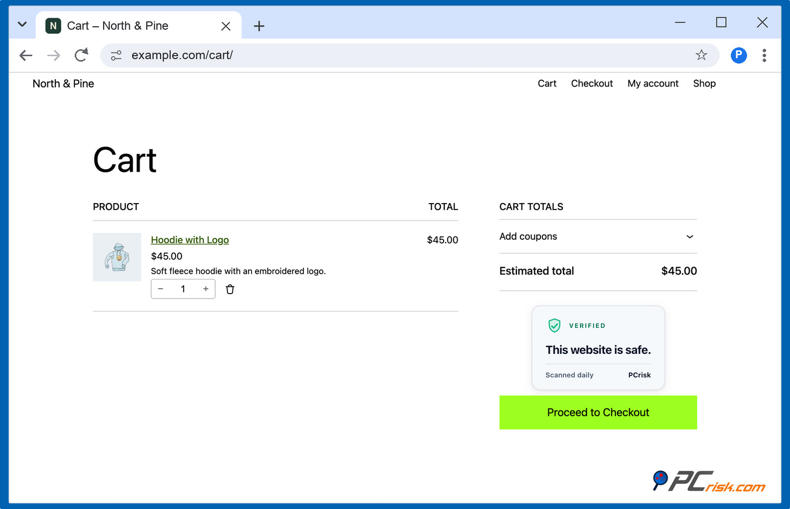Increase hoodie quantity with plus button
790x509 pixels.
coord(206,289)
